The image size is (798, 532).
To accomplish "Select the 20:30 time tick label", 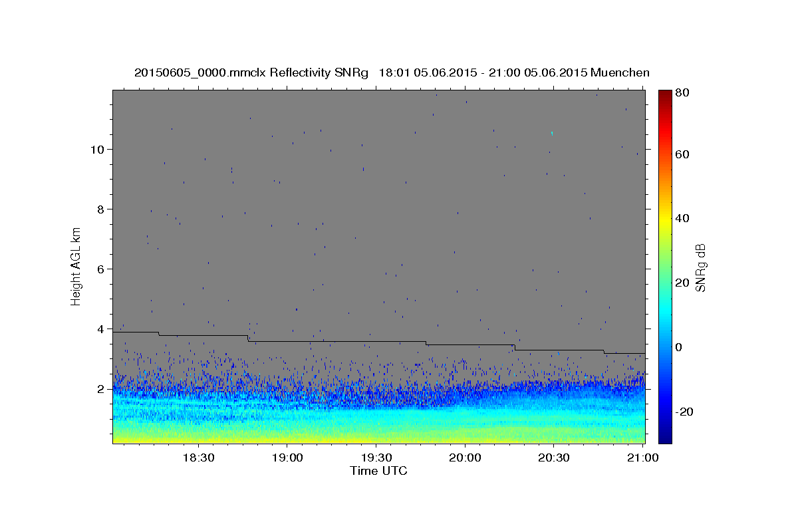I will [553, 458].
